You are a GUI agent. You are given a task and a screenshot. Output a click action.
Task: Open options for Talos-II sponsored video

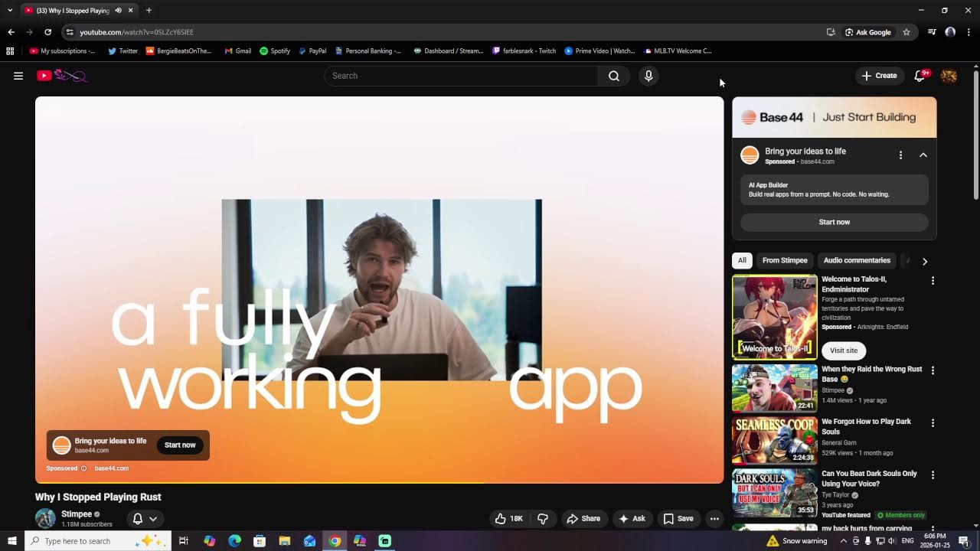coord(933,281)
